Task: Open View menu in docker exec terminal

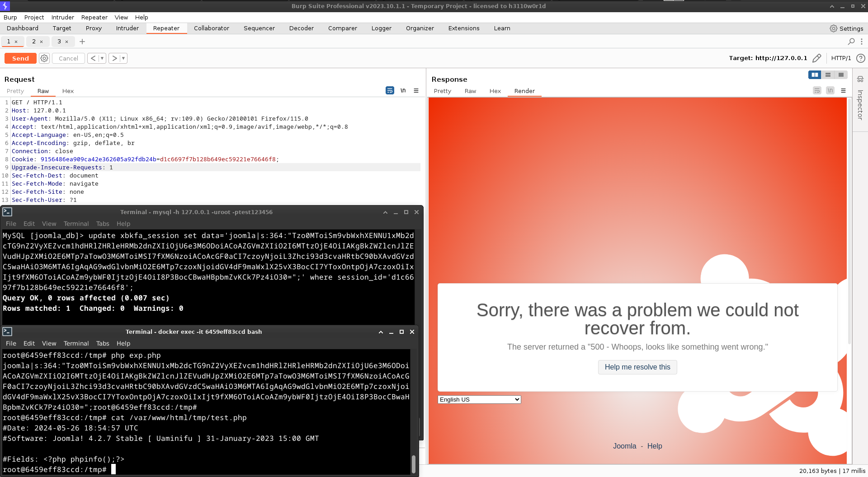Action: pos(49,343)
